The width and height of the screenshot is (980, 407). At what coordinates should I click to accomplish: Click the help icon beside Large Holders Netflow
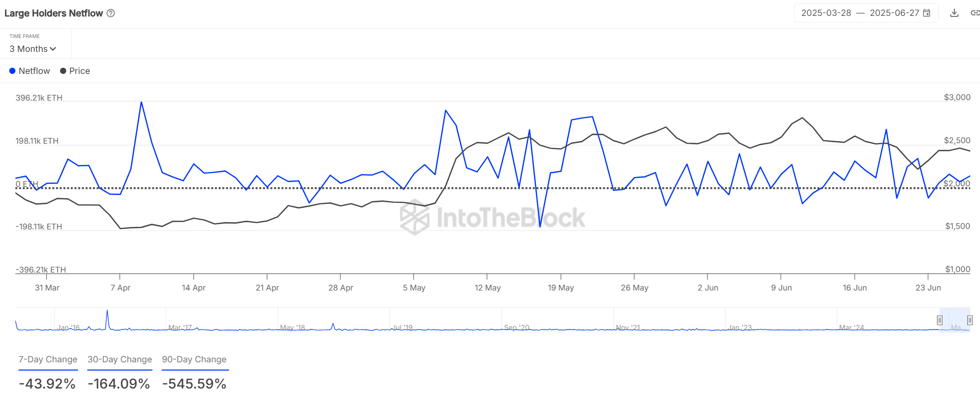110,13
